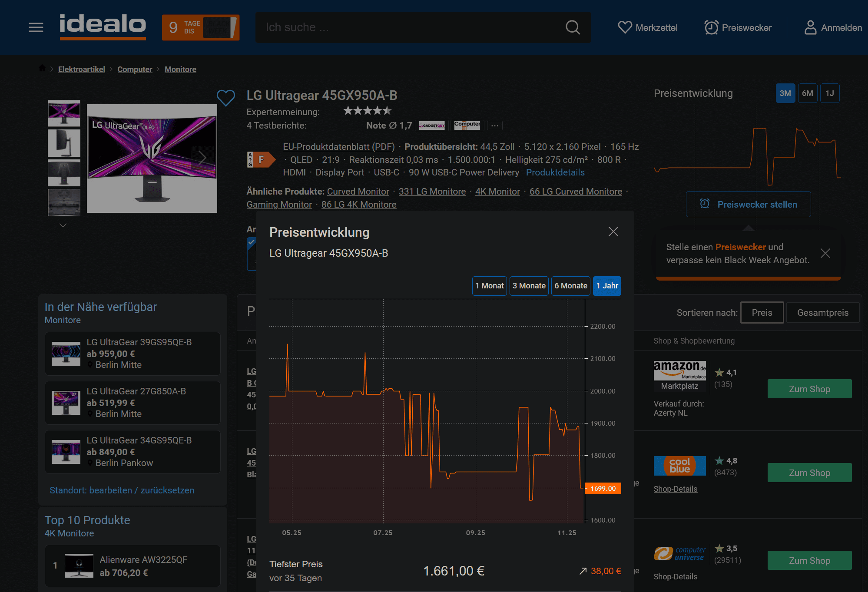The image size is (868, 592).
Task: Expand more test report sources
Action: (x=494, y=126)
